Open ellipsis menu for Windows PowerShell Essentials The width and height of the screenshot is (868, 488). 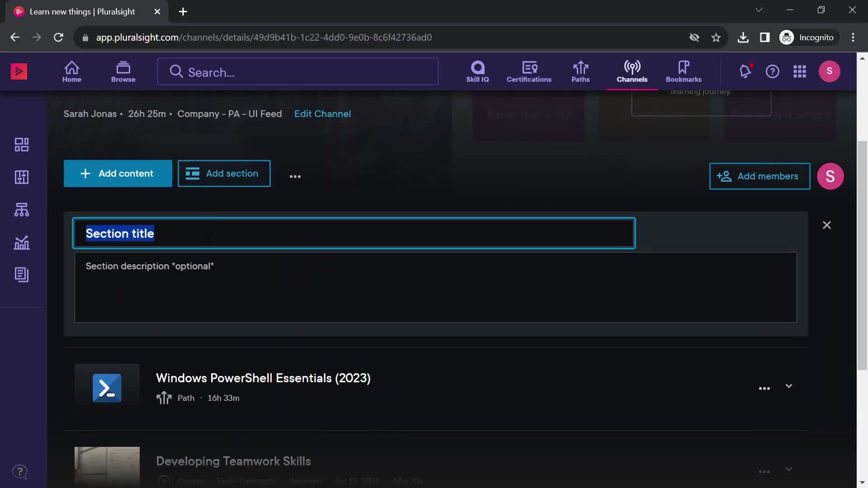point(764,388)
